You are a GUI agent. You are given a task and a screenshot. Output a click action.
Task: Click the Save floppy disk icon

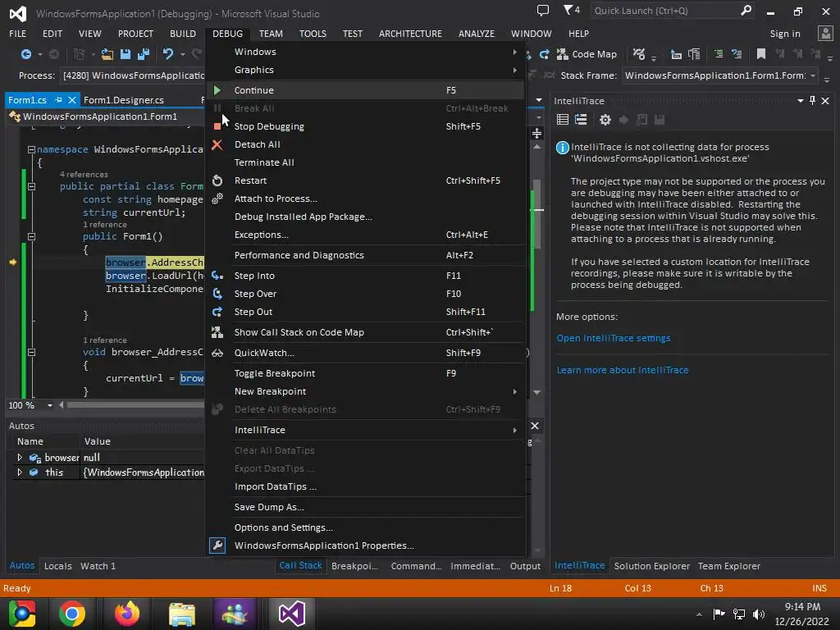[126, 54]
